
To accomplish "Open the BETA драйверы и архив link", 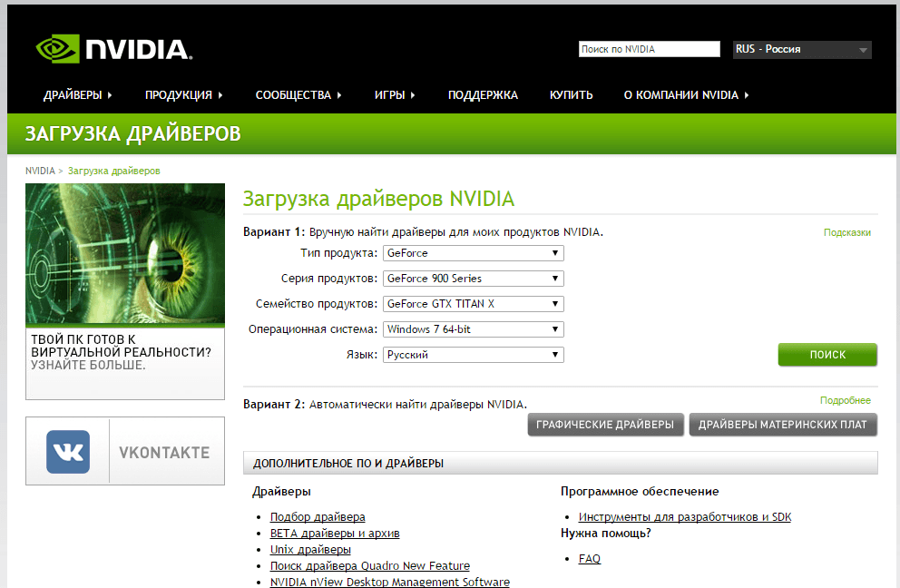I will [335, 534].
